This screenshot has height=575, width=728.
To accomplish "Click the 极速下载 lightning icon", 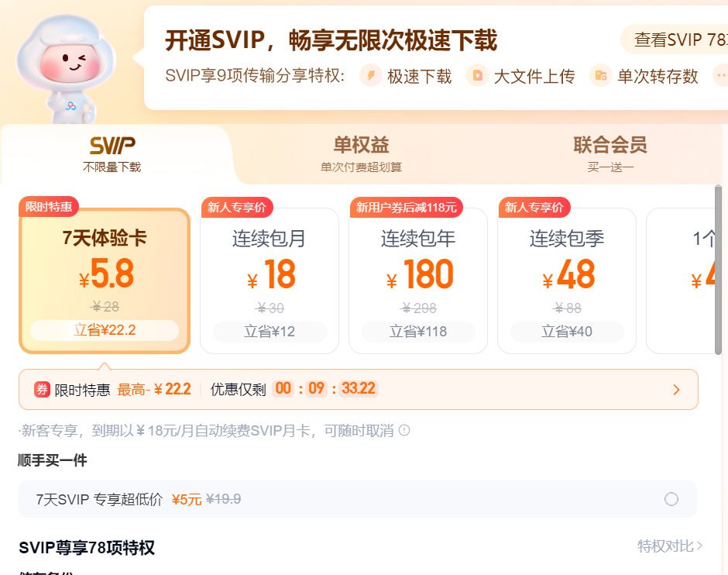I will [x=371, y=75].
